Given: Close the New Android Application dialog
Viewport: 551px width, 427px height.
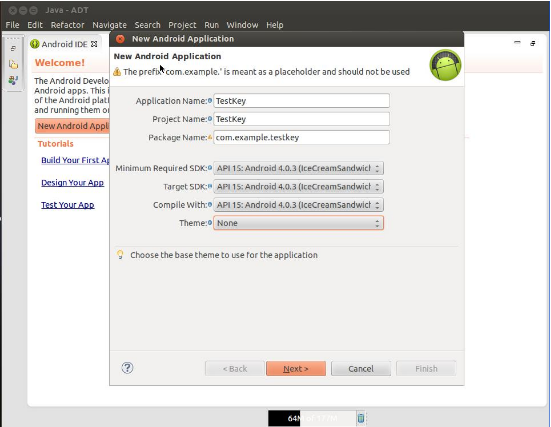Looking at the screenshot, I should [120, 39].
